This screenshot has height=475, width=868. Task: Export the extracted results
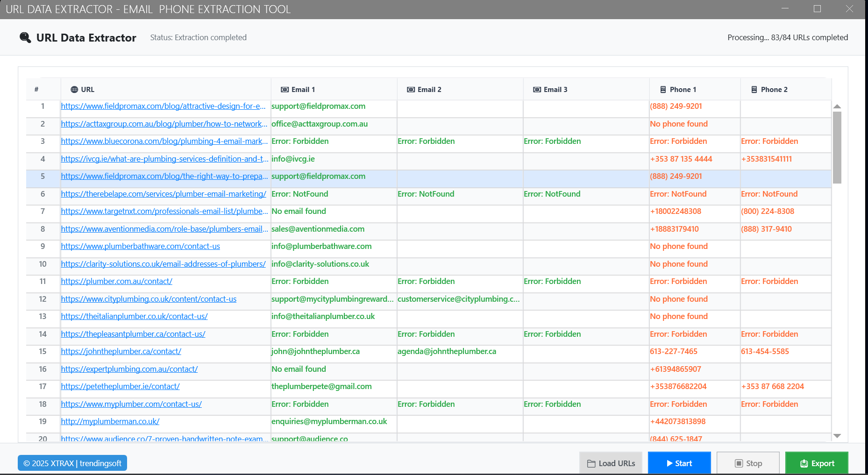pyautogui.click(x=817, y=463)
